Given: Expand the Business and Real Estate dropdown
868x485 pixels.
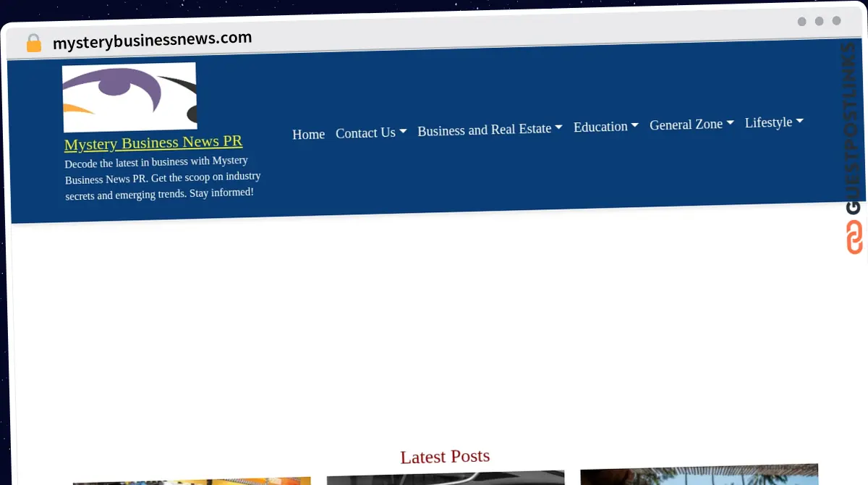Looking at the screenshot, I should tap(490, 130).
